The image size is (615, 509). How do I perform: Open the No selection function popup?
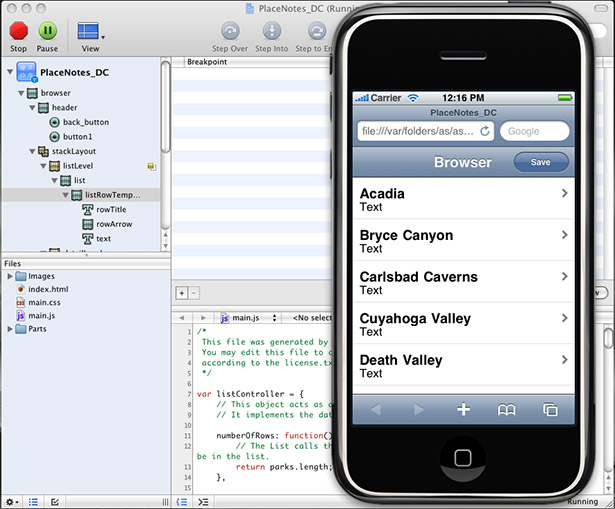tap(312, 318)
